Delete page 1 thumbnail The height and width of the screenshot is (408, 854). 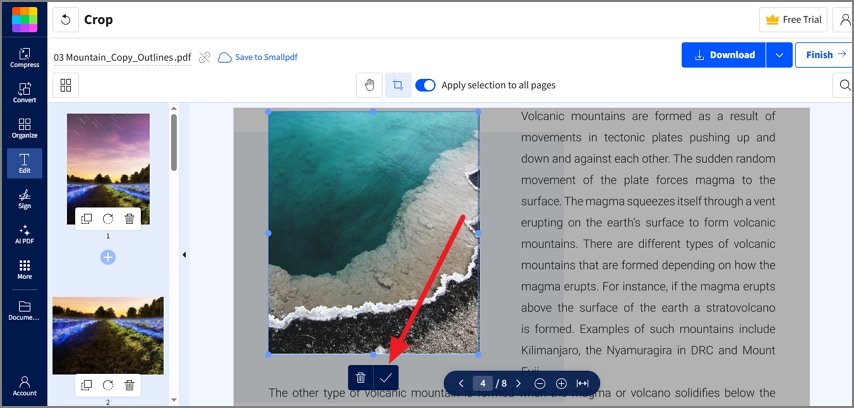point(130,219)
